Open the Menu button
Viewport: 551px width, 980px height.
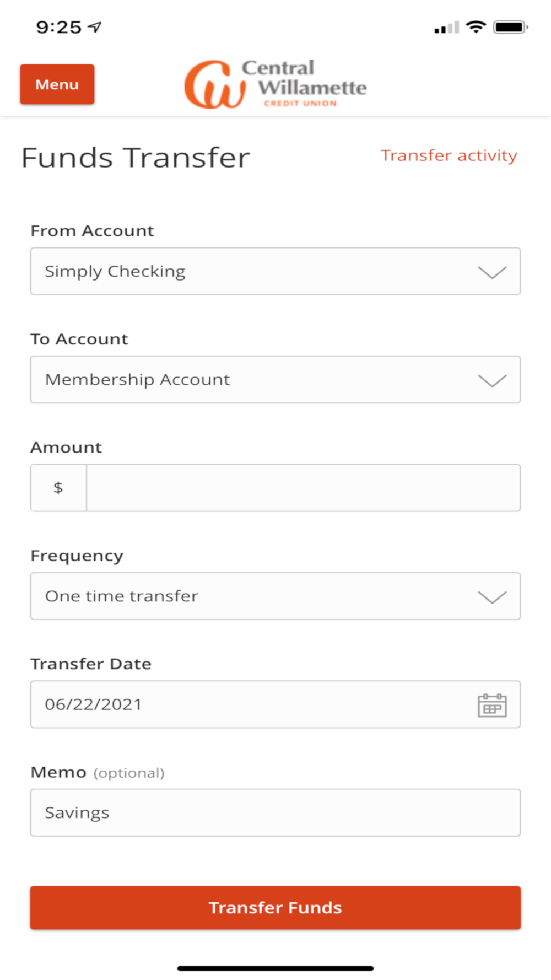pyautogui.click(x=57, y=84)
